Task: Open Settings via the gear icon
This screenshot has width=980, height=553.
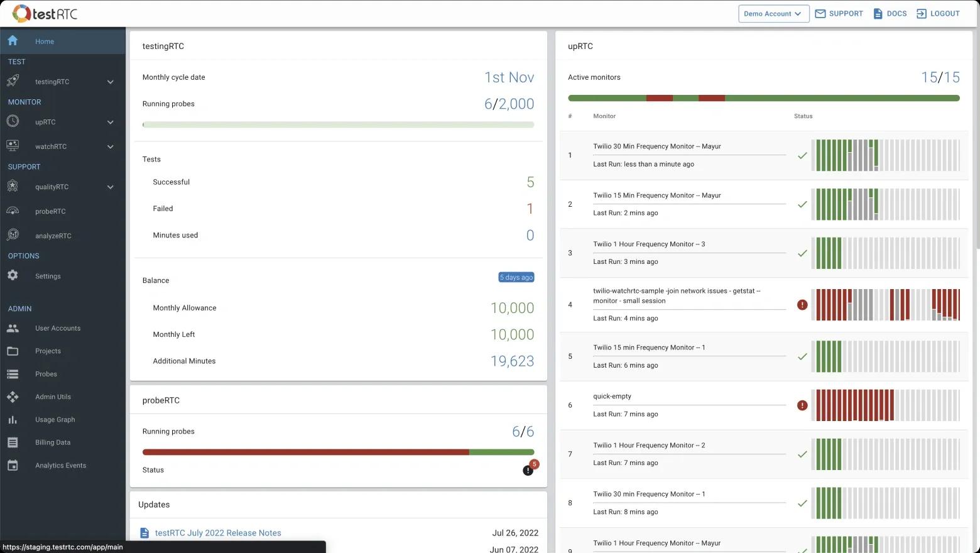Action: click(13, 275)
